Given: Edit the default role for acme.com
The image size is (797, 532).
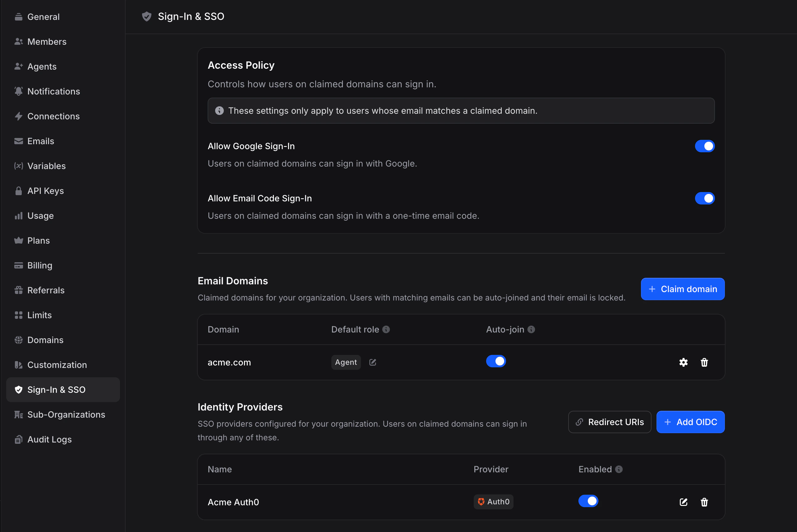Looking at the screenshot, I should (x=372, y=362).
